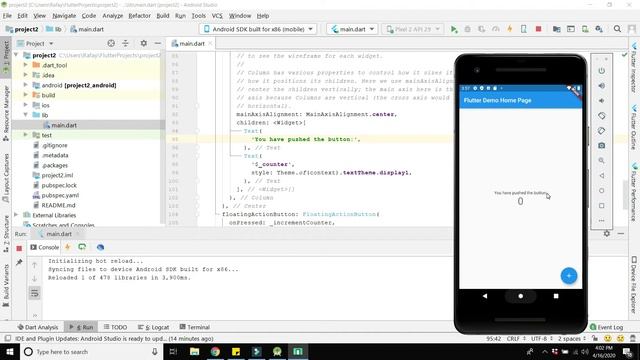Open Project panel settings gear
The image size is (640, 360).
pos(144,43)
